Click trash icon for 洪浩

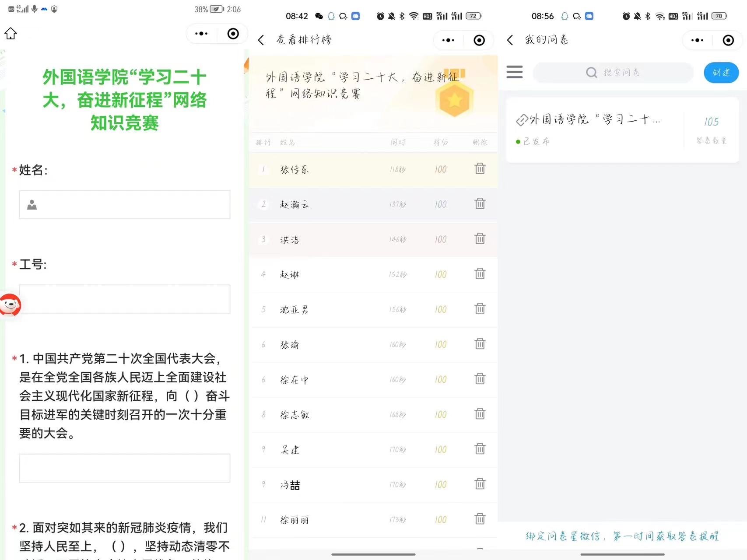tap(480, 239)
